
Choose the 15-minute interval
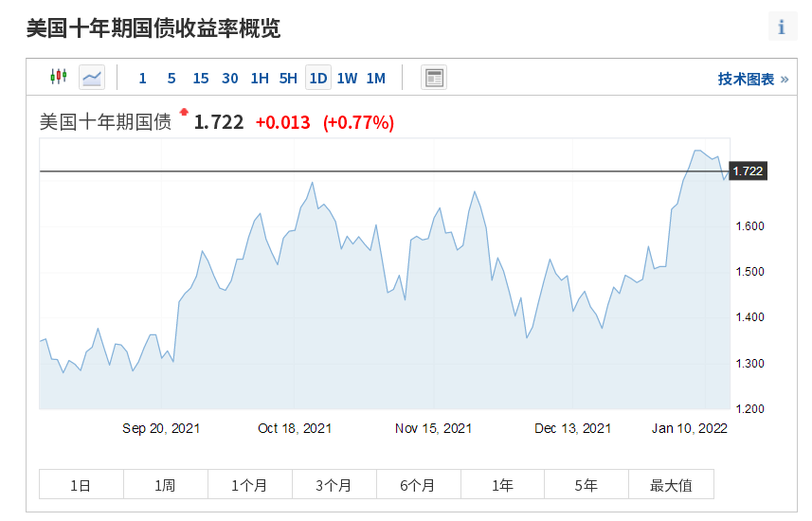coord(201,79)
